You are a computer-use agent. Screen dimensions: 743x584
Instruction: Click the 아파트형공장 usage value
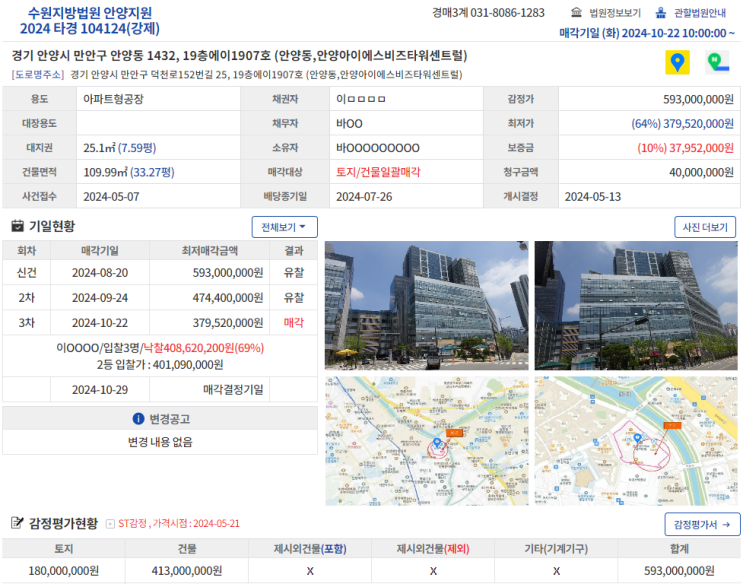coord(113,99)
